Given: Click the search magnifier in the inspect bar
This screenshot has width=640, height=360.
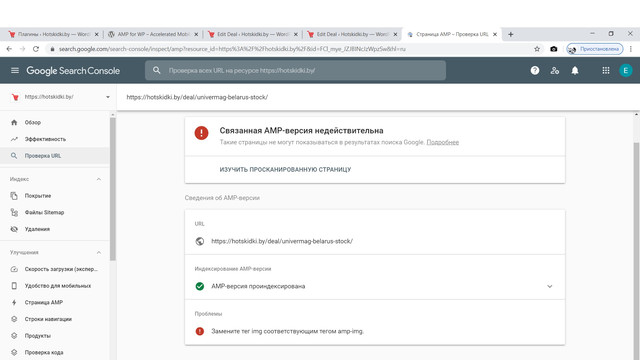Looking at the screenshot, I should (157, 70).
